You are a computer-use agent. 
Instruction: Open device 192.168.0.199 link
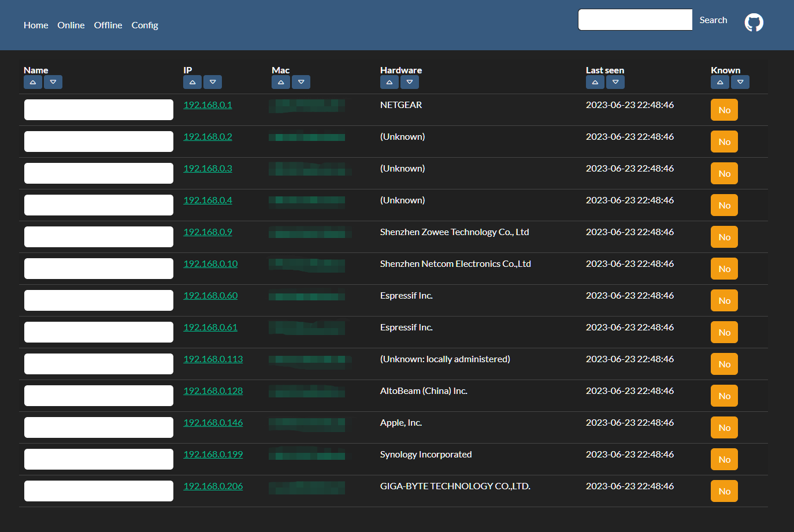click(213, 455)
